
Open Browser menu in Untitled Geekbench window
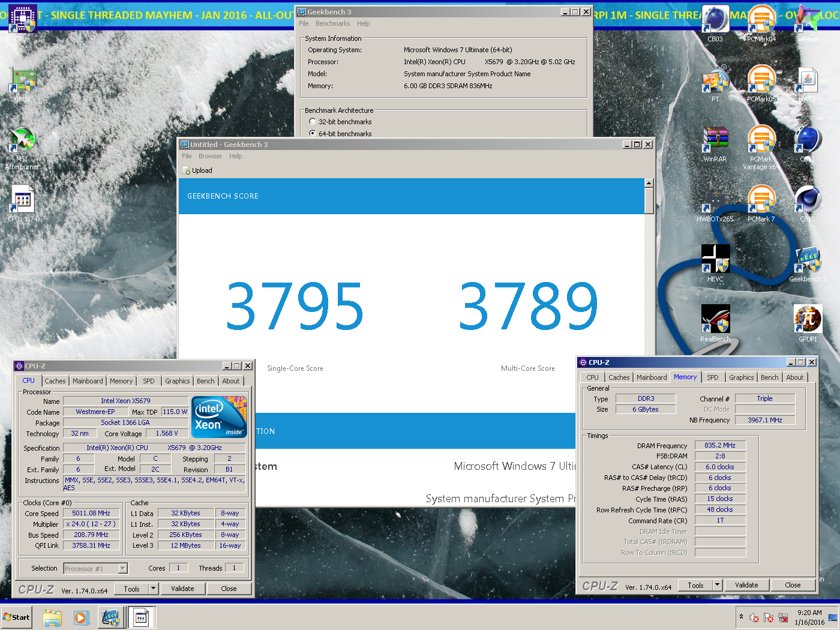210,157
